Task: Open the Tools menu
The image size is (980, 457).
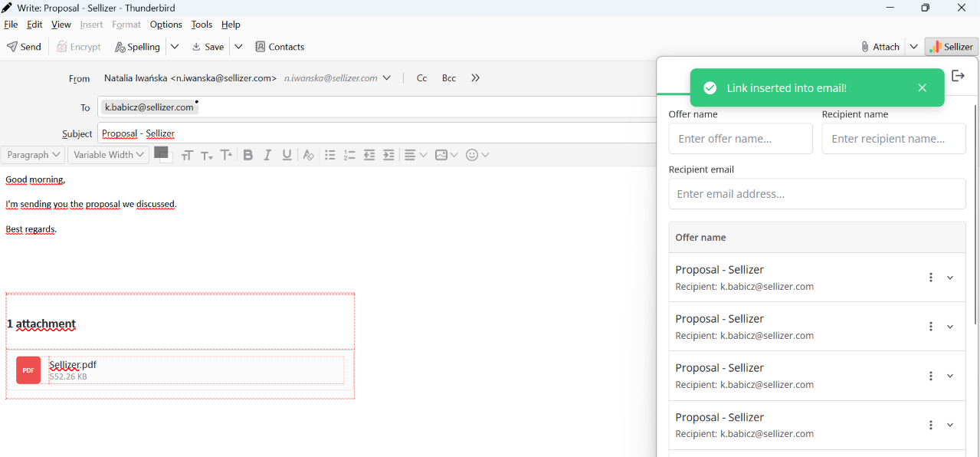Action: (202, 25)
